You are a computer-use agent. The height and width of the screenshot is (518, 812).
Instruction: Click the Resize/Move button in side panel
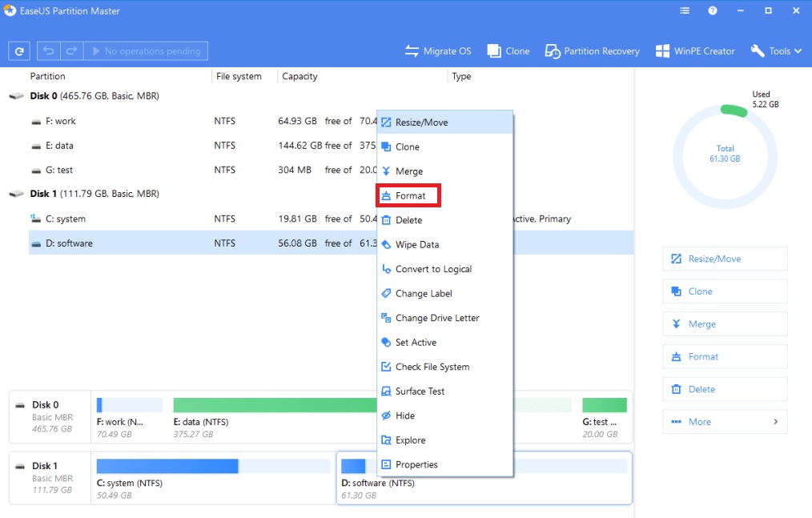click(725, 259)
